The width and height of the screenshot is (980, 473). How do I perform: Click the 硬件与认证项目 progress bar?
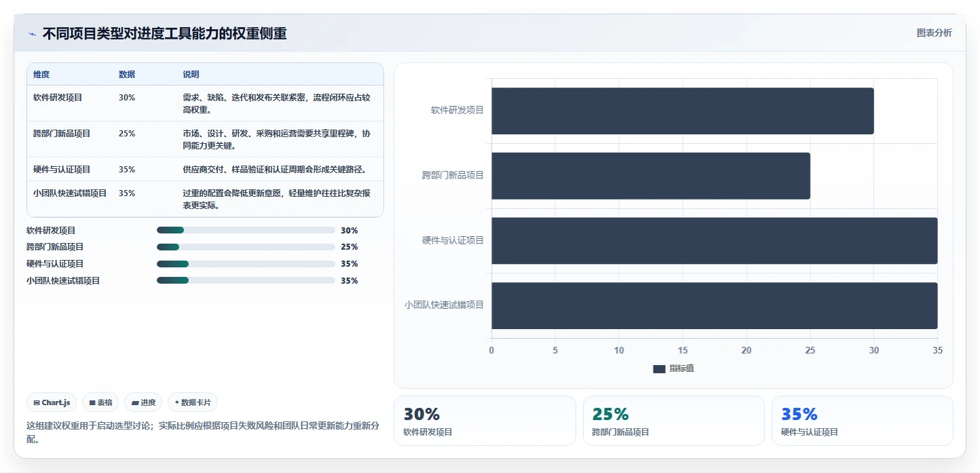(246, 264)
